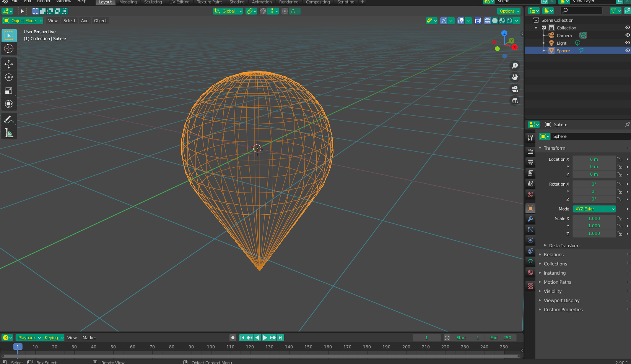Open Particle properties tab icon

(530, 230)
